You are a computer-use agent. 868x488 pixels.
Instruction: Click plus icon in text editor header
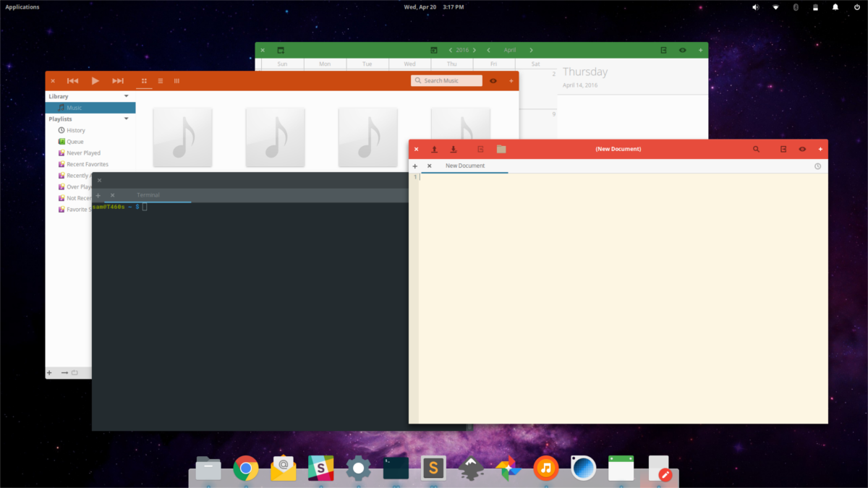click(820, 149)
